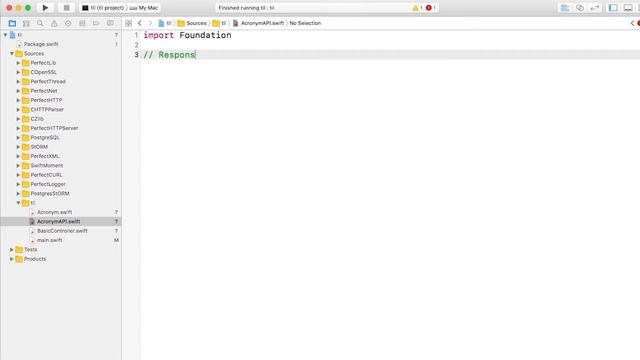The width and height of the screenshot is (640, 360).
Task: Expand the CHTTPParser folder
Action: (18, 109)
